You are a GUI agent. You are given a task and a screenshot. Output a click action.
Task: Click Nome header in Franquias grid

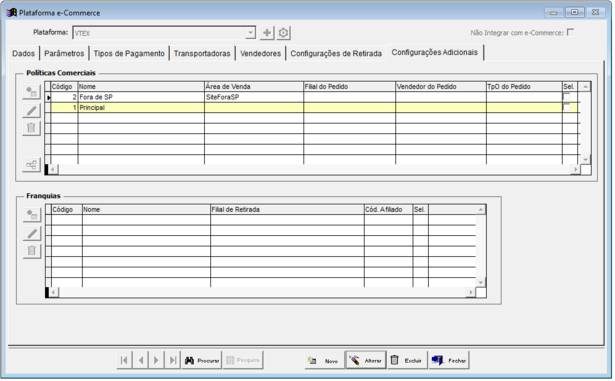point(146,210)
